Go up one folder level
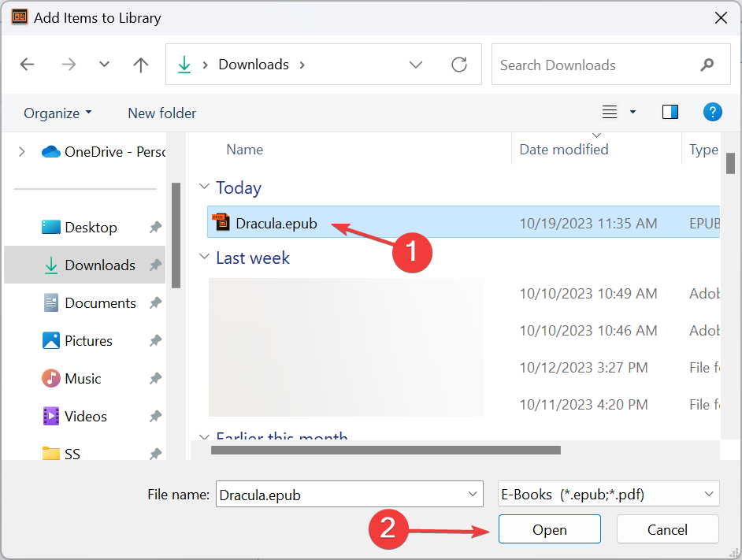The width and height of the screenshot is (742, 560). [140, 65]
